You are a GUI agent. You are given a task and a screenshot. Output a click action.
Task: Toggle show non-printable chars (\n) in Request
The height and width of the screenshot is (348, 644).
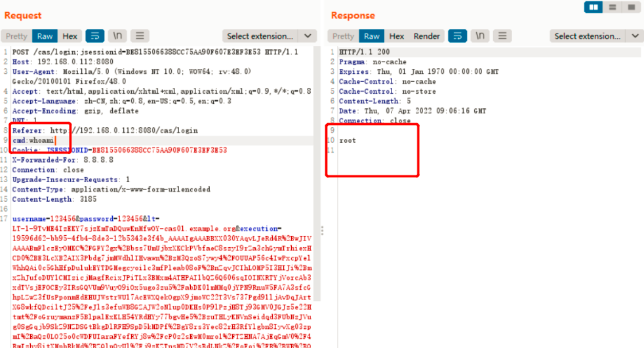pos(117,36)
